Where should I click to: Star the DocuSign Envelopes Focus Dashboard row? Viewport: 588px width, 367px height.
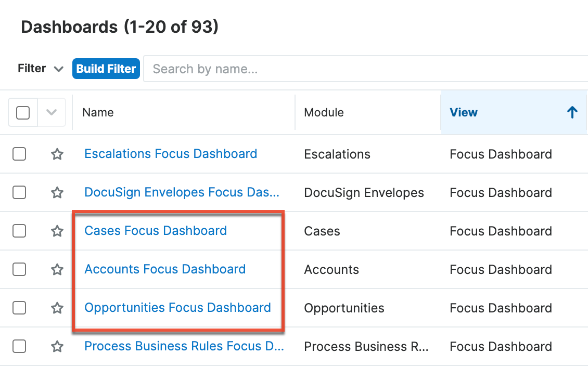57,192
